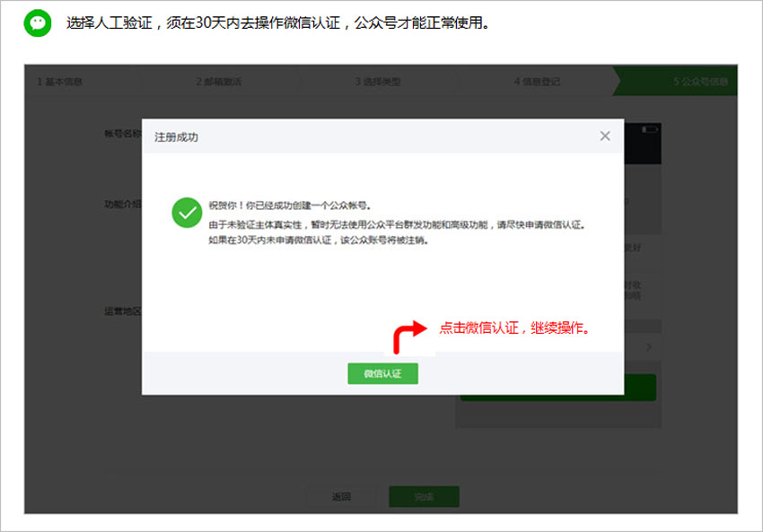Select step tab 4 信息登记
Screen dimensions: 763x532
(537, 82)
